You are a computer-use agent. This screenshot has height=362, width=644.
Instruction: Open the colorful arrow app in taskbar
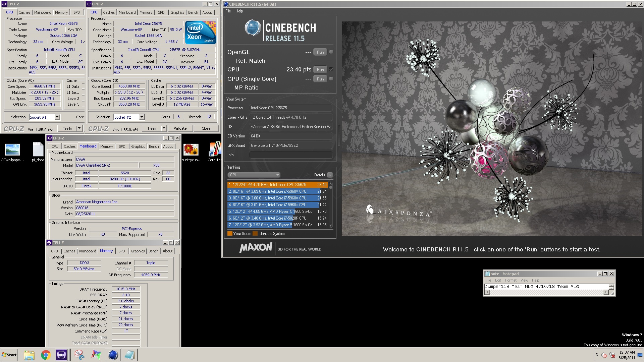coord(96,355)
